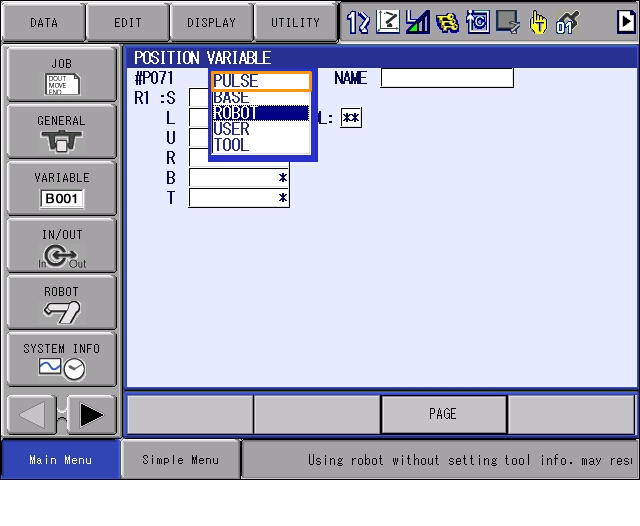This screenshot has height=526, width=640.
Task: Open the GENERAL menu icon
Action: click(61, 131)
